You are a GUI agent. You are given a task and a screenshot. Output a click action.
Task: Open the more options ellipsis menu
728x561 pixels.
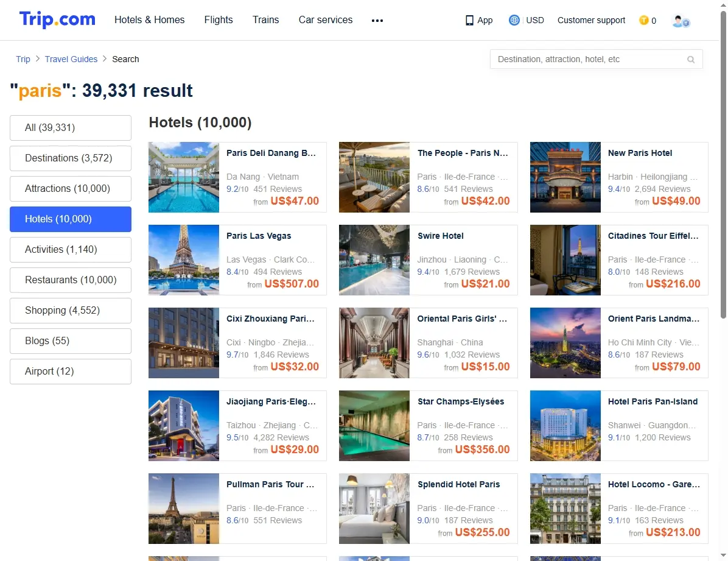click(377, 21)
